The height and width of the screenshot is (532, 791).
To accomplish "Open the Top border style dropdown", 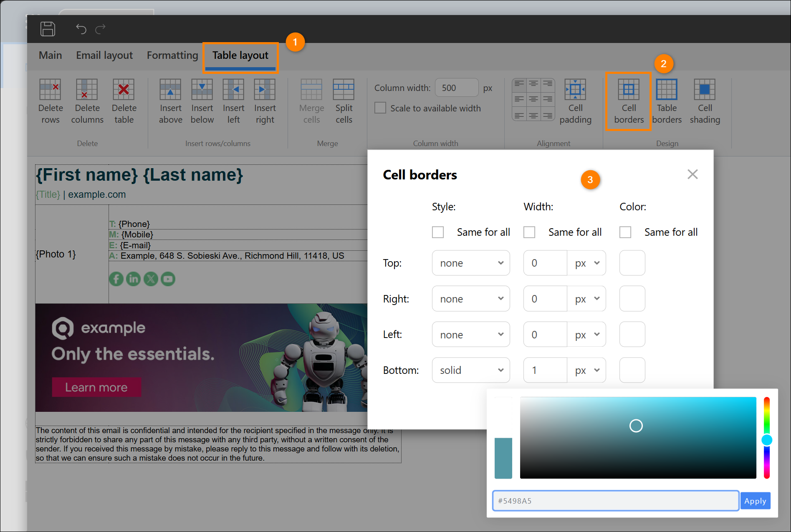I will pos(471,263).
